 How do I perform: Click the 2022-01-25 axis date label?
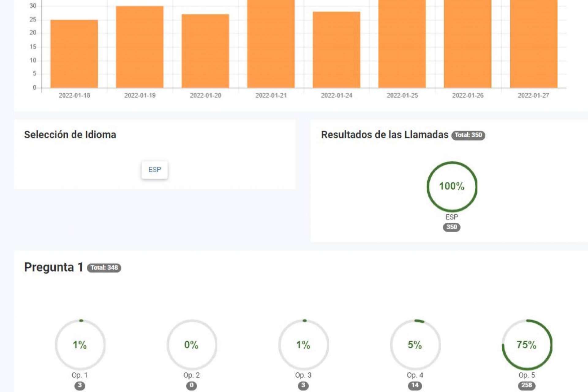pyautogui.click(x=402, y=95)
